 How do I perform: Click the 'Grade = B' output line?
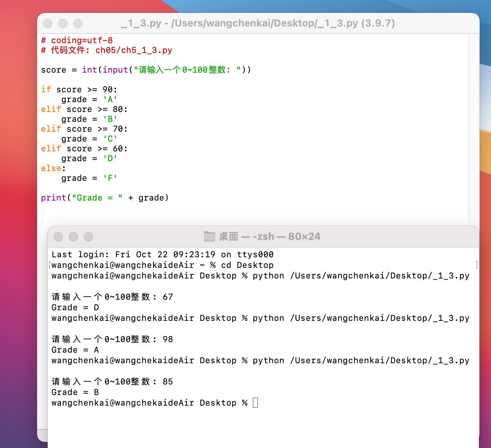point(75,392)
